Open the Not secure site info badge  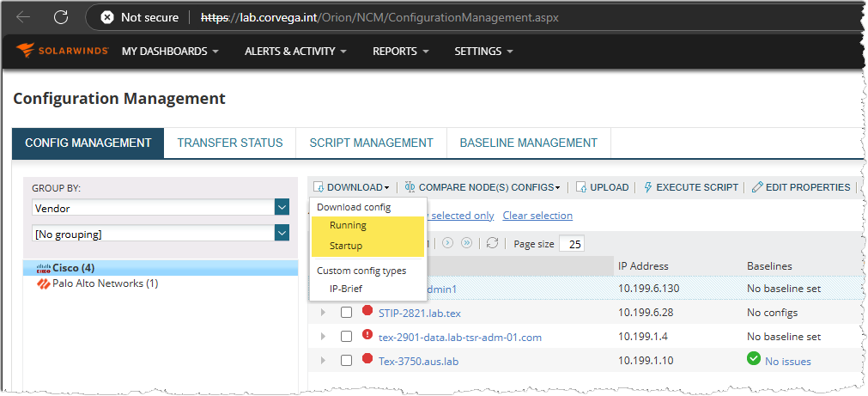[x=140, y=18]
